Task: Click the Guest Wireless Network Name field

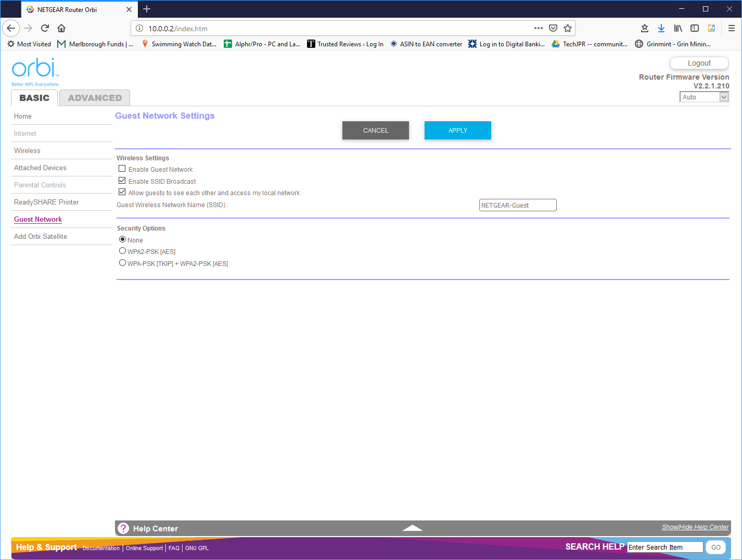Action: coord(518,205)
